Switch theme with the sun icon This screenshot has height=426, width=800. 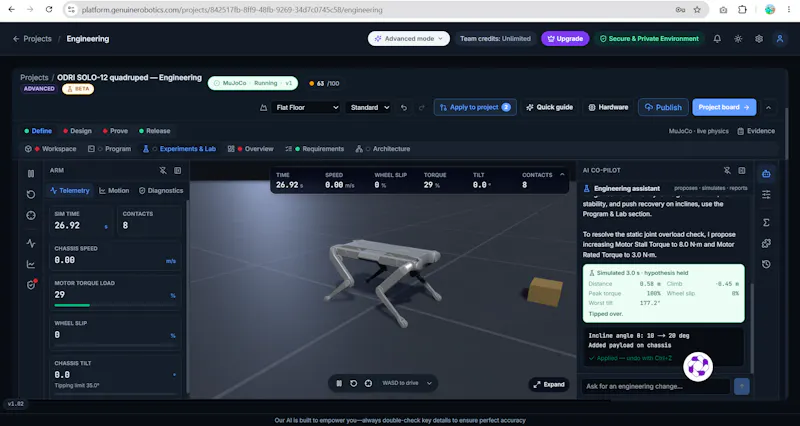(x=738, y=39)
